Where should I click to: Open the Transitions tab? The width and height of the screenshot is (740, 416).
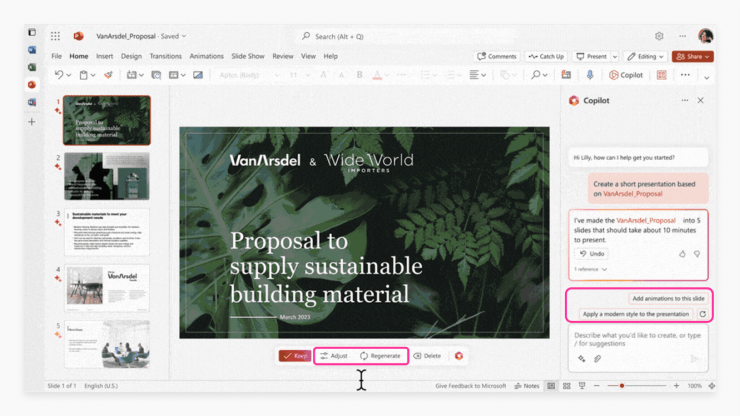tap(165, 56)
